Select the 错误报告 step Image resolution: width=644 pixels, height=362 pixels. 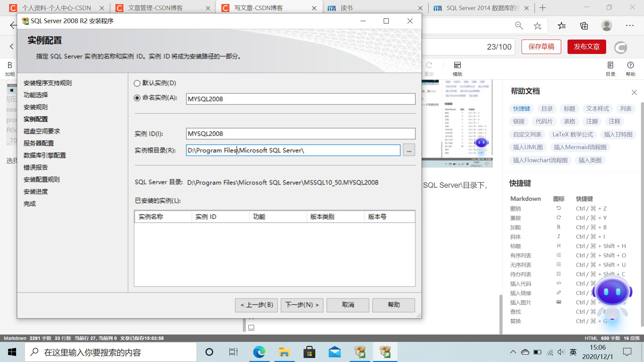[x=36, y=168]
